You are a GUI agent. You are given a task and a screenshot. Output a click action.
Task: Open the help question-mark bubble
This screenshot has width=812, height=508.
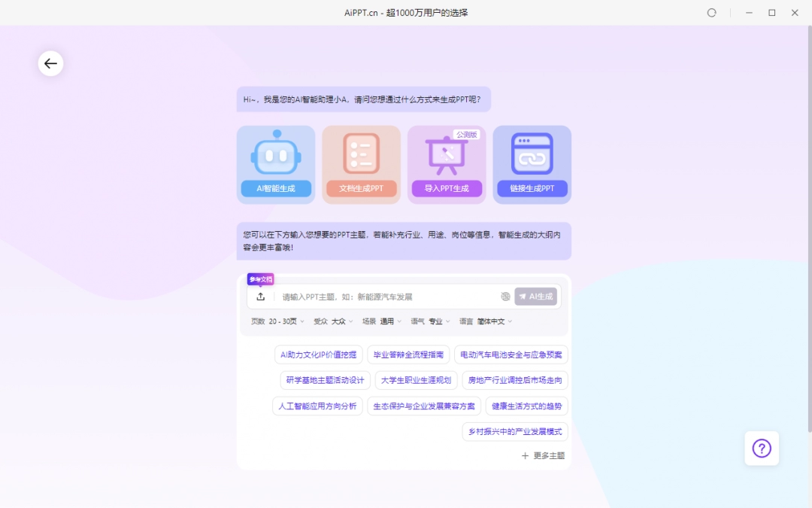click(762, 448)
